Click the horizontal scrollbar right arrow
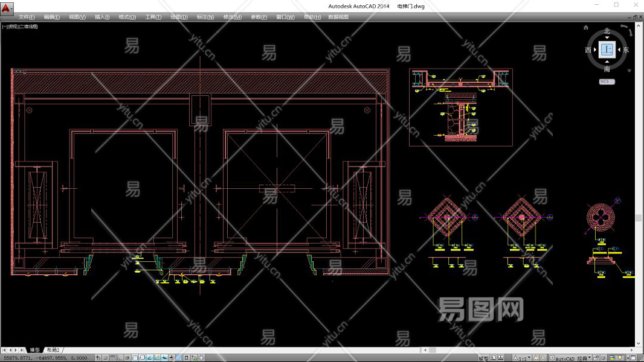Viewport: 644px width, 362px height. tap(632, 350)
